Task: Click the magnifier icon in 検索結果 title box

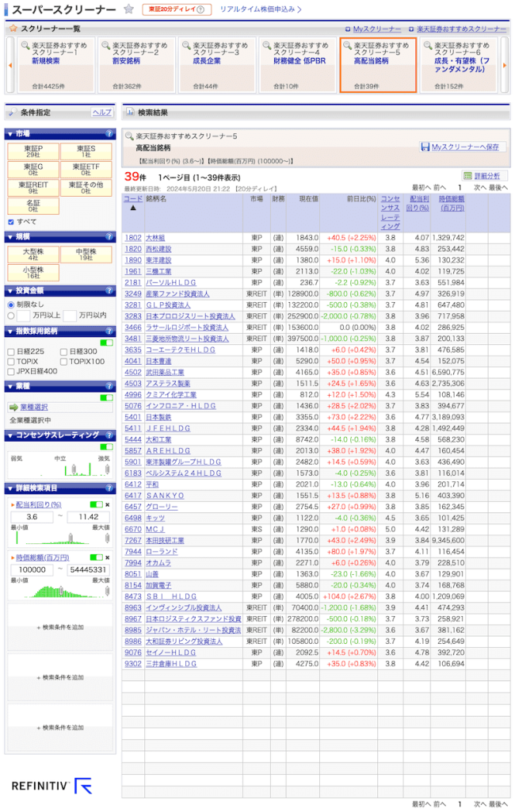Action: point(129,136)
